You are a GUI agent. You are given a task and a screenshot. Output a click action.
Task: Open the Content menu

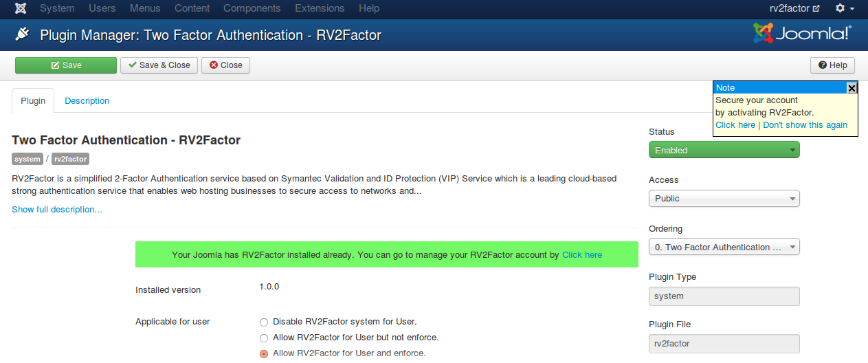click(x=192, y=8)
